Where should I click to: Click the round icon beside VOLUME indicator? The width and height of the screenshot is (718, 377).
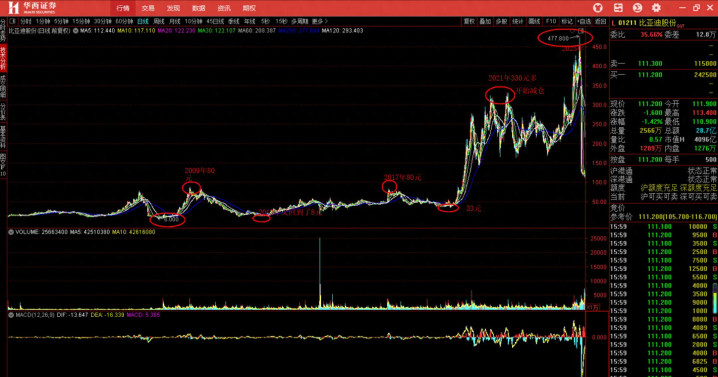tap(11, 232)
